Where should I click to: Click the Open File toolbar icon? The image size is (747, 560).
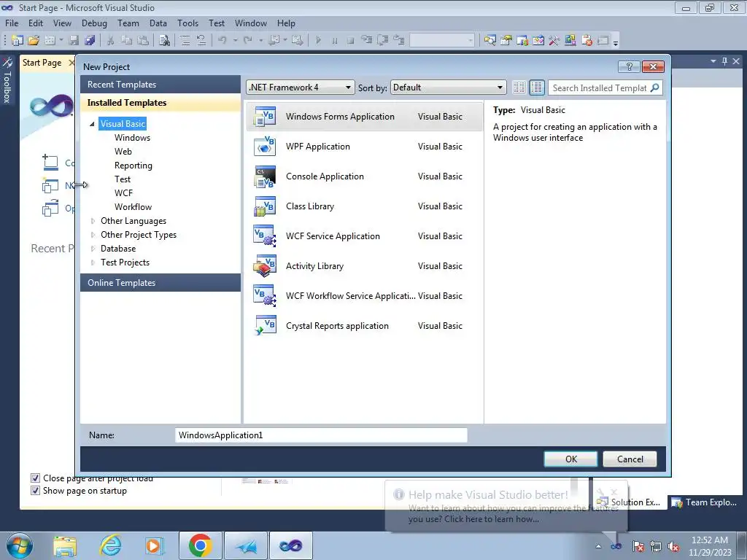tap(34, 41)
